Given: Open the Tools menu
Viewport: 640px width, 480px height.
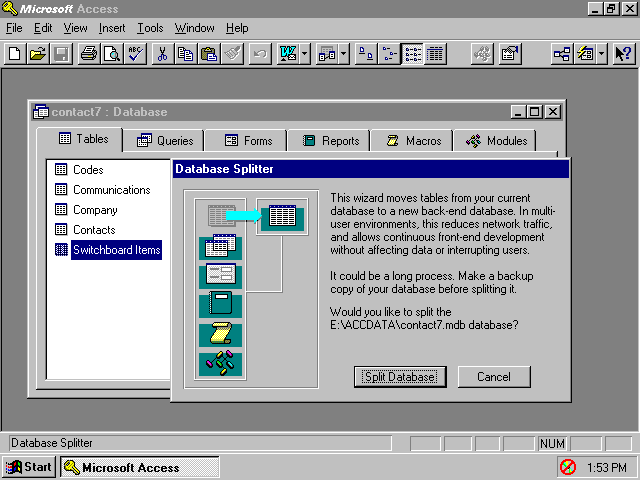Looking at the screenshot, I should (x=150, y=28).
